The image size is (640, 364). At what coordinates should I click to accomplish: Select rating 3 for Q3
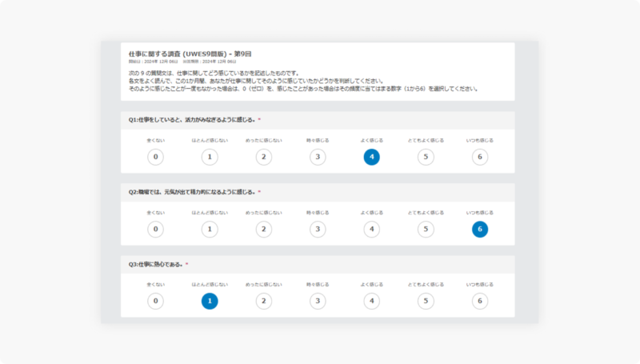point(318,301)
